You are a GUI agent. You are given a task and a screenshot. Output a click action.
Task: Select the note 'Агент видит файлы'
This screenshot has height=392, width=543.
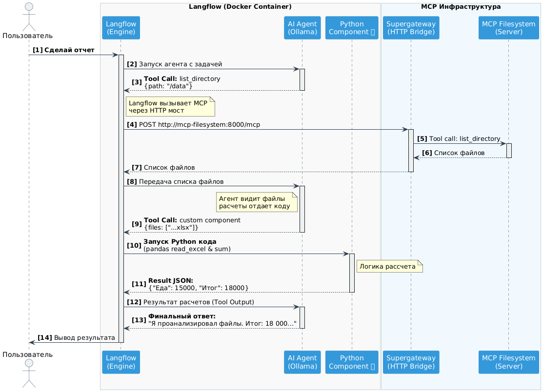click(x=257, y=202)
